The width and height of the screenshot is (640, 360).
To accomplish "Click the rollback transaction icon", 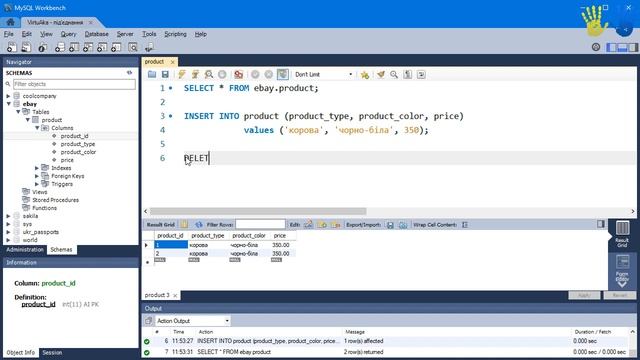I will click(x=269, y=74).
